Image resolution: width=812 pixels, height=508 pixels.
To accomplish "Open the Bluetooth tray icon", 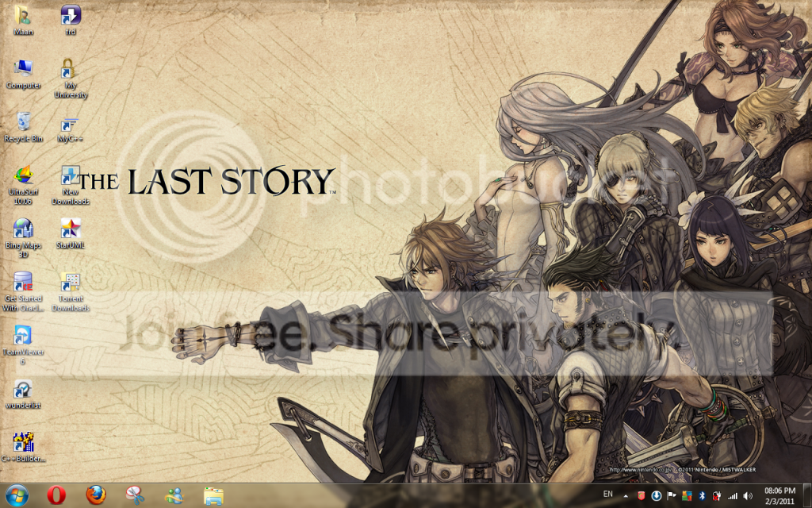I will pos(703,496).
